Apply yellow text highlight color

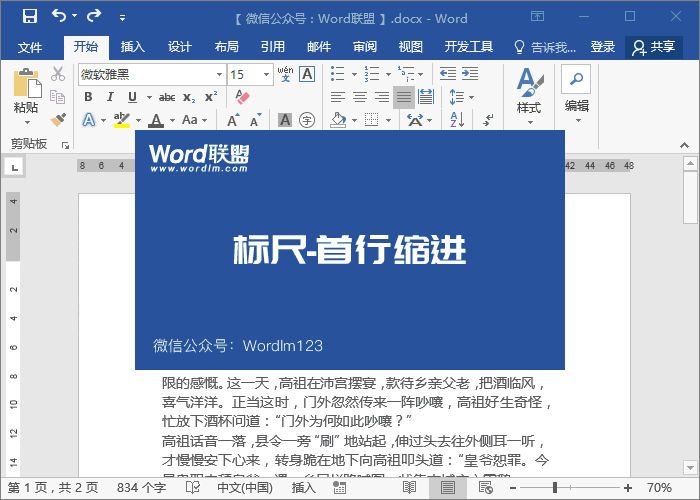tap(121, 120)
